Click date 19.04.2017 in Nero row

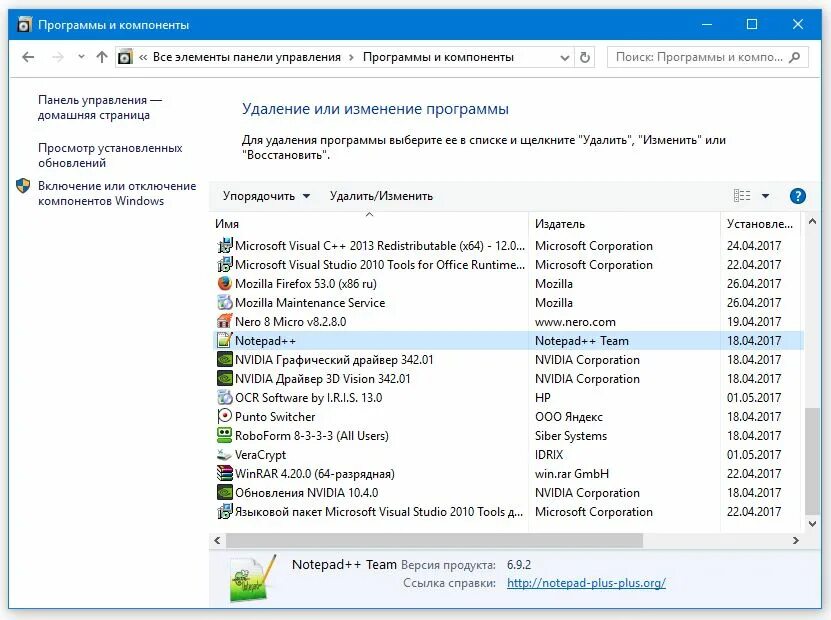pyautogui.click(x=754, y=322)
